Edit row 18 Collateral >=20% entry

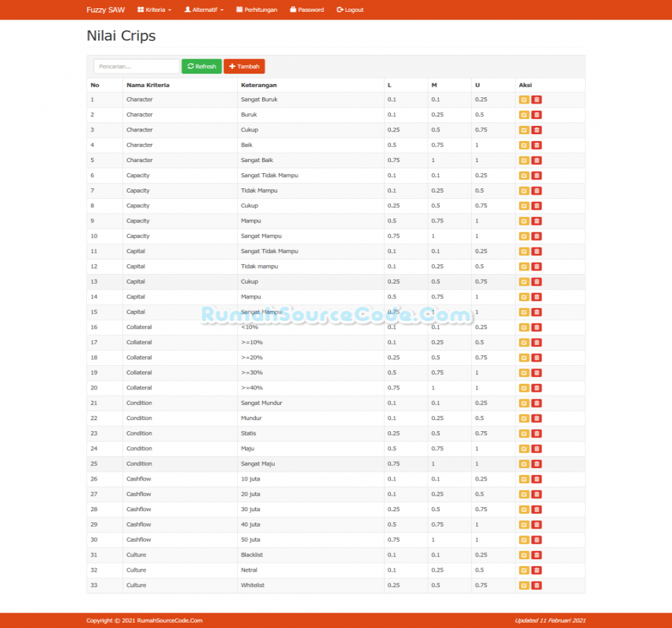[524, 357]
